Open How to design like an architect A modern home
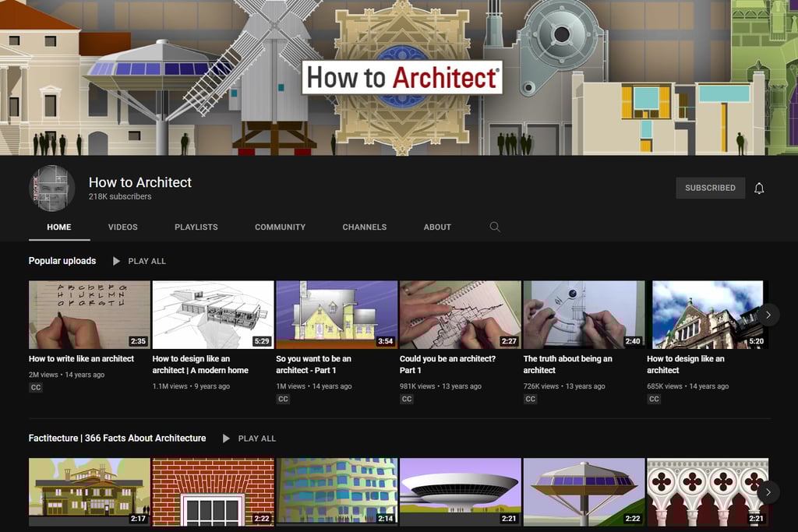This screenshot has height=532, width=798. pos(200,365)
